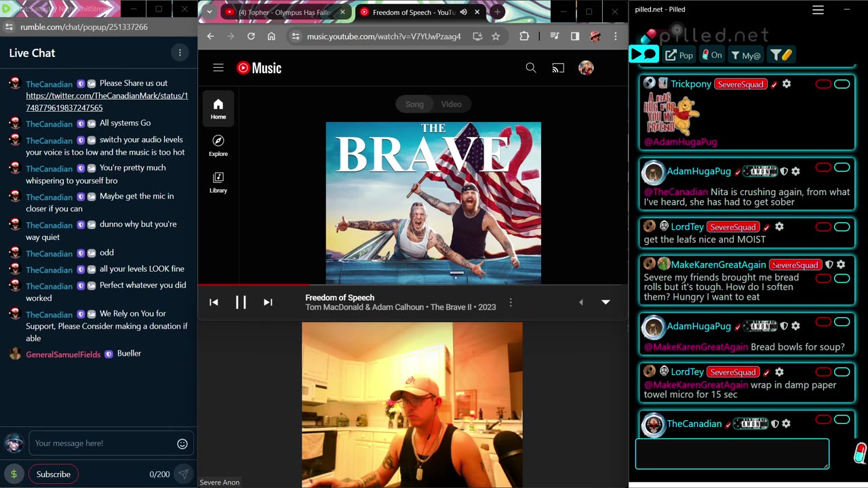Viewport: 868px width, 488px height.
Task: Open search in YouTube Music
Action: (x=531, y=68)
